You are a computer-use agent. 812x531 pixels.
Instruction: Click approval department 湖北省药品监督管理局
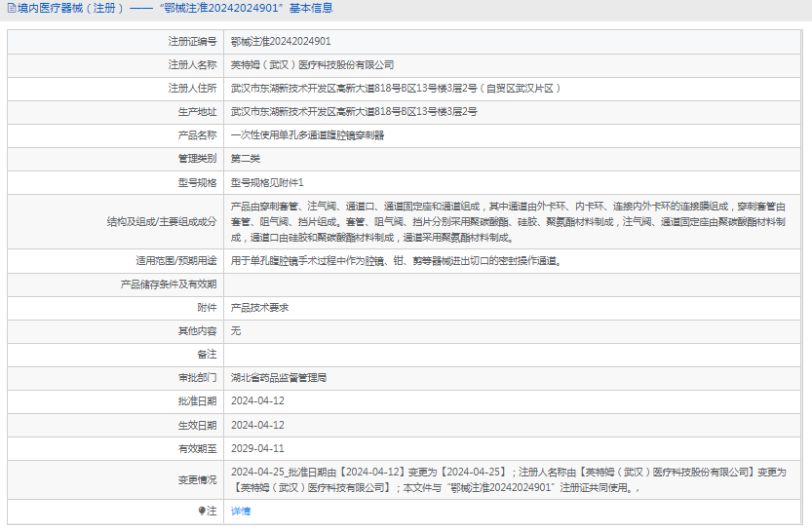tap(279, 378)
